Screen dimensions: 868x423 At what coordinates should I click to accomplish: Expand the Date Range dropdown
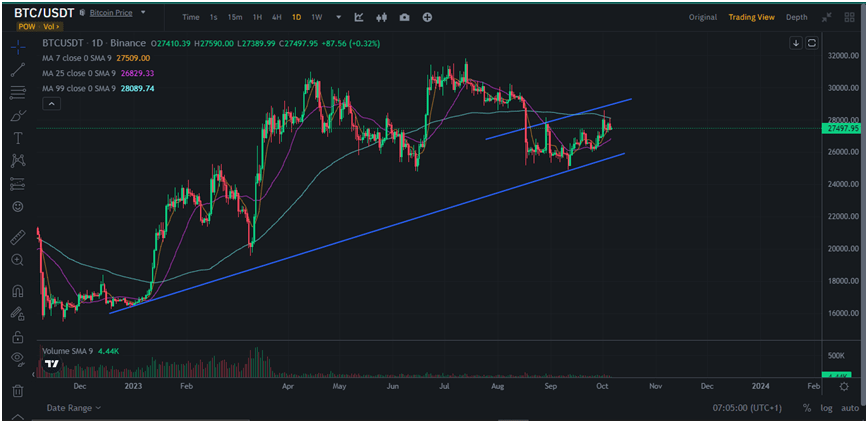[75, 408]
